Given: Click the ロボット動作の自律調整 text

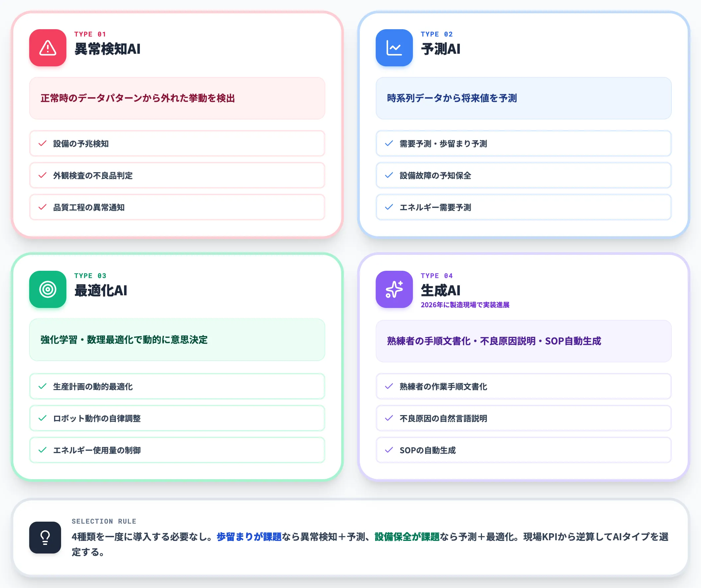Looking at the screenshot, I should point(97,419).
